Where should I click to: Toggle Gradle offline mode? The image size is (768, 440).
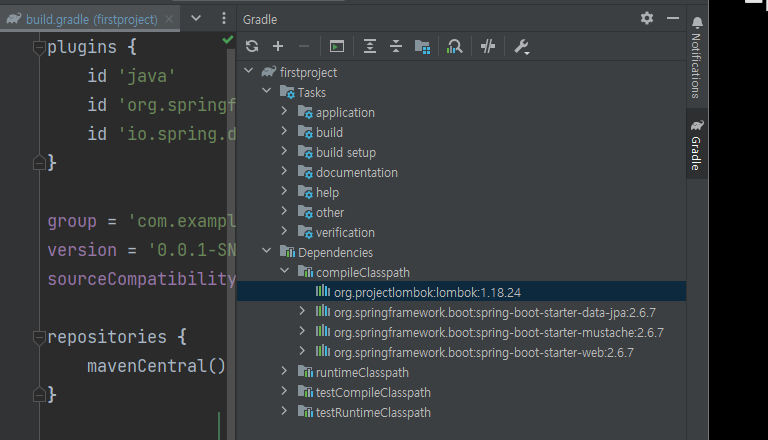click(x=487, y=47)
